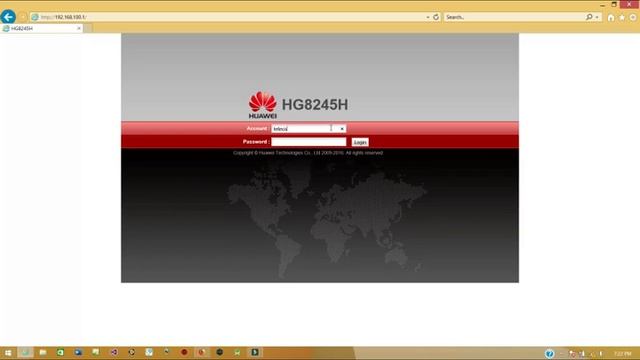The height and width of the screenshot is (360, 640).
Task: Expand the address bar dropdown arrow
Action: tap(428, 17)
